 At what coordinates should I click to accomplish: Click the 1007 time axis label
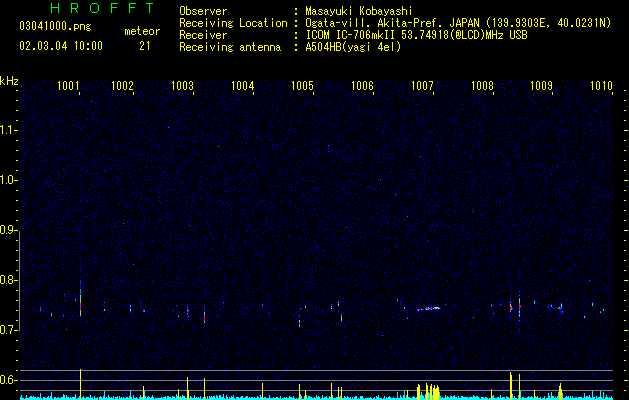coord(422,85)
